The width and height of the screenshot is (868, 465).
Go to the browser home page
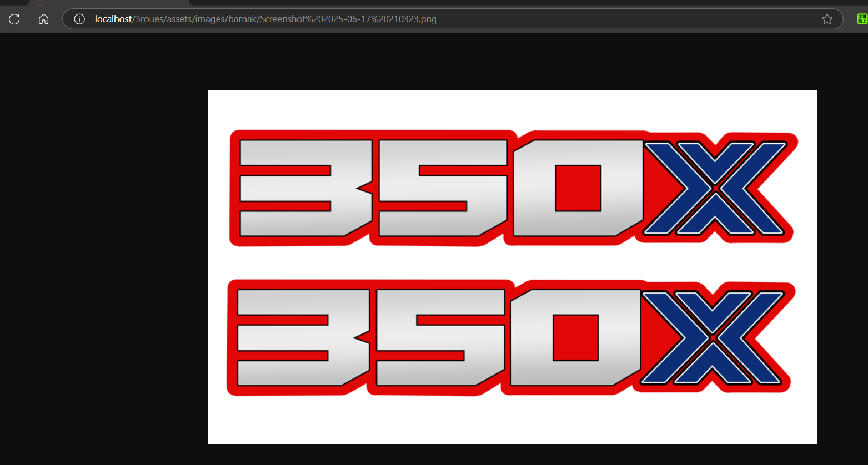(x=43, y=19)
